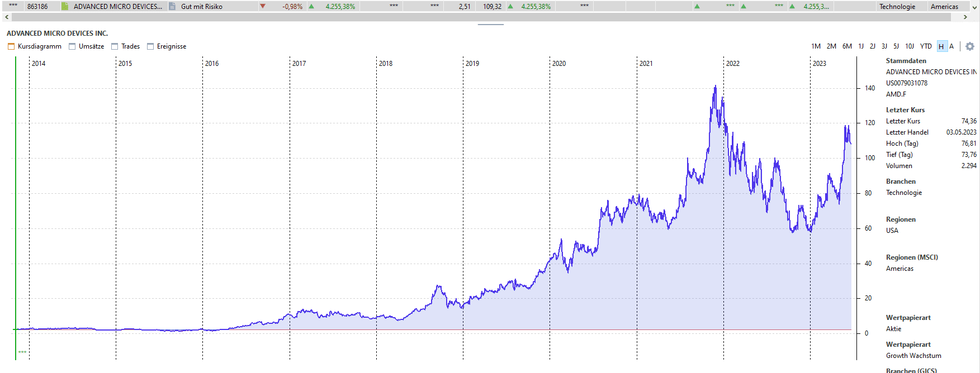The height and width of the screenshot is (373, 980).
Task: Switch chart to 1J range
Action: (861, 46)
